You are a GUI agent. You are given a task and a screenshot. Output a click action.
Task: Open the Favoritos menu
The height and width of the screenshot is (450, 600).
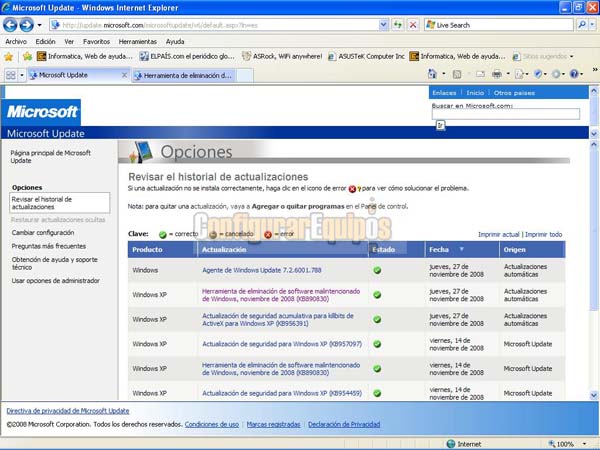click(x=96, y=41)
